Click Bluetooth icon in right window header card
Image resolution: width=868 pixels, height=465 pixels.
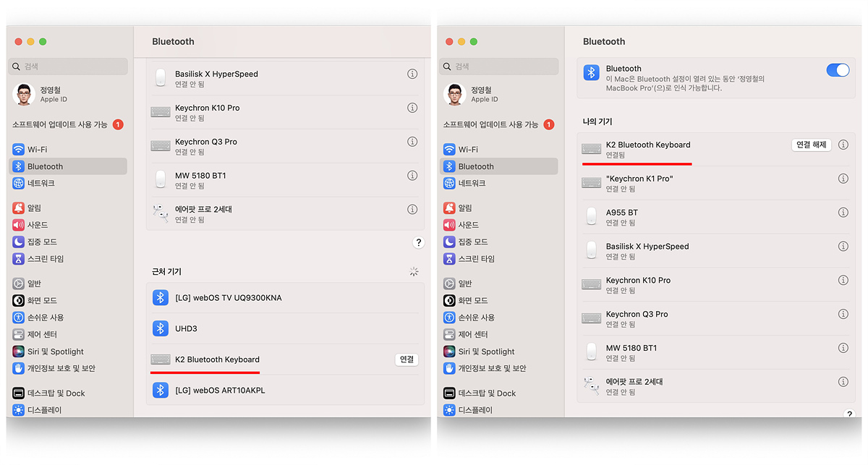(x=591, y=72)
